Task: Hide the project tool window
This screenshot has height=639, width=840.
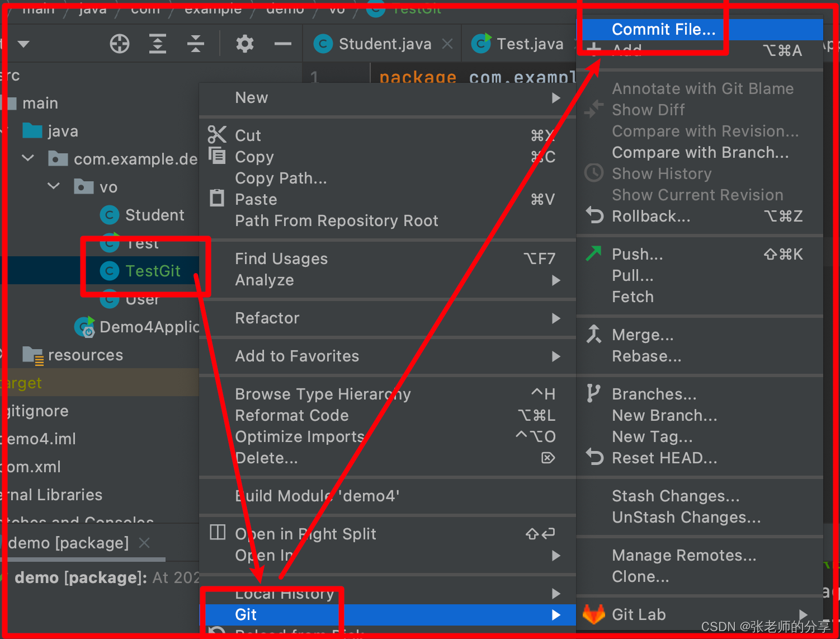Action: 283,44
